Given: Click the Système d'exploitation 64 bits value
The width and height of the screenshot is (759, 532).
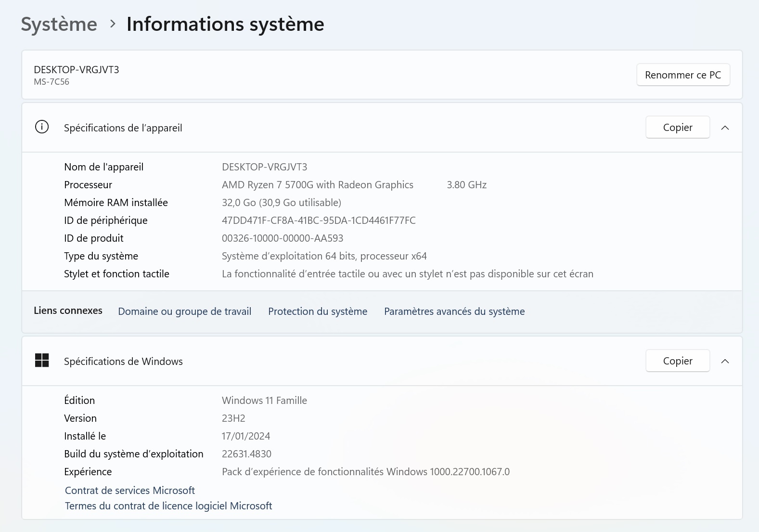Looking at the screenshot, I should [x=324, y=256].
